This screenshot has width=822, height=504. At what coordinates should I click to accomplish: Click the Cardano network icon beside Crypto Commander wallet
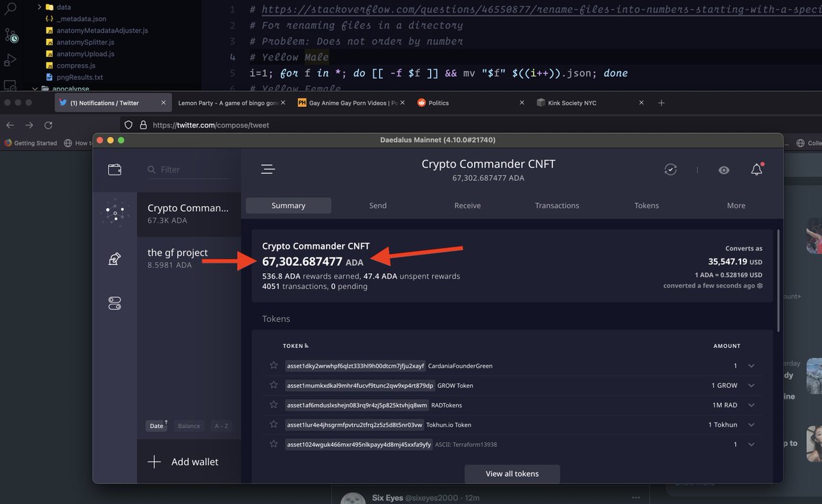coord(115,213)
